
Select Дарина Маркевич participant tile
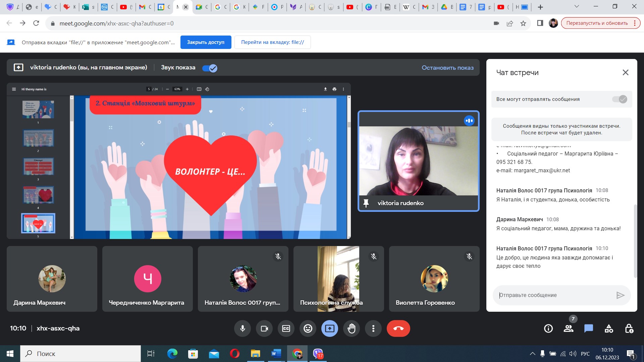pos(52,279)
